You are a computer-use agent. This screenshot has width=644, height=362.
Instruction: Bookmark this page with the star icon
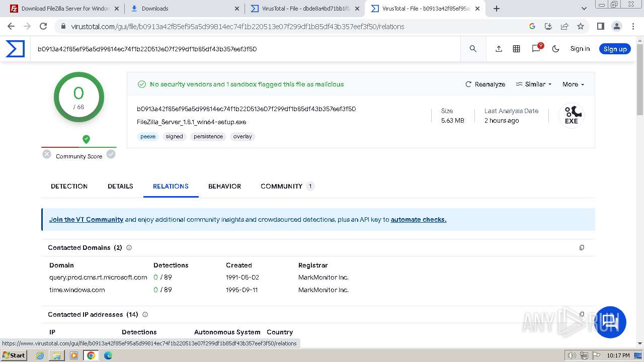coord(581,26)
